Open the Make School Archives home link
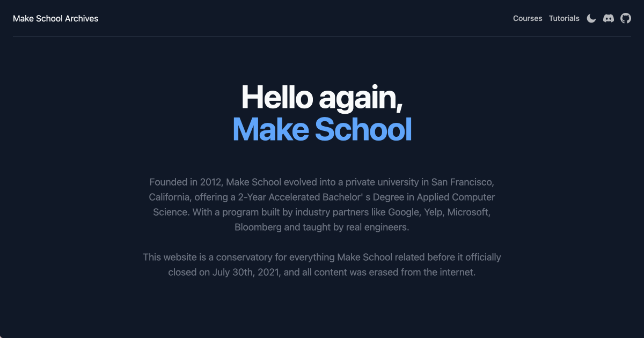The image size is (644, 338). pos(56,18)
